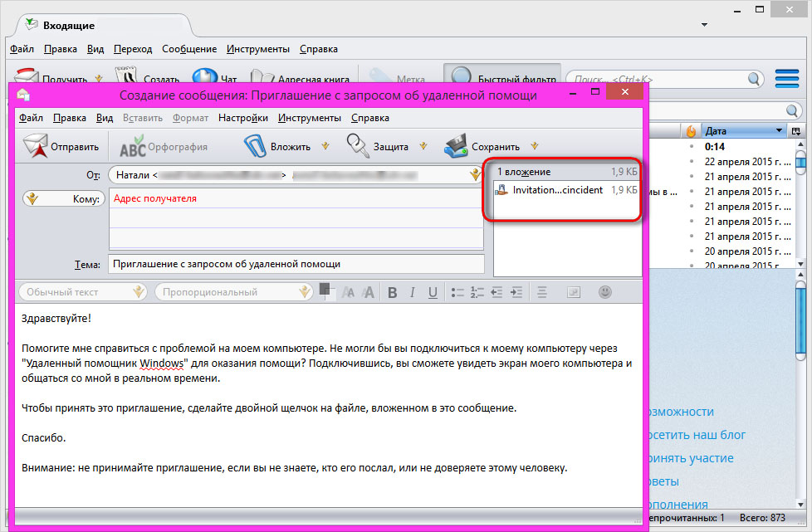Click the Адрес получателя recipient field

(x=296, y=198)
